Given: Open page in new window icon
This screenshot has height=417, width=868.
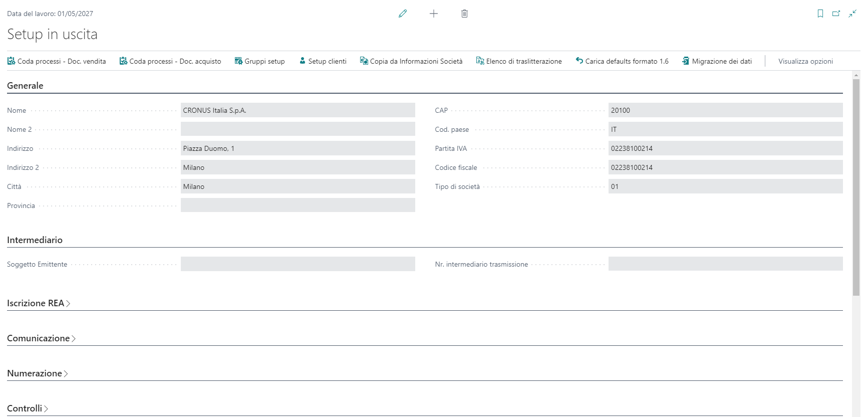Looking at the screenshot, I should pos(836,14).
